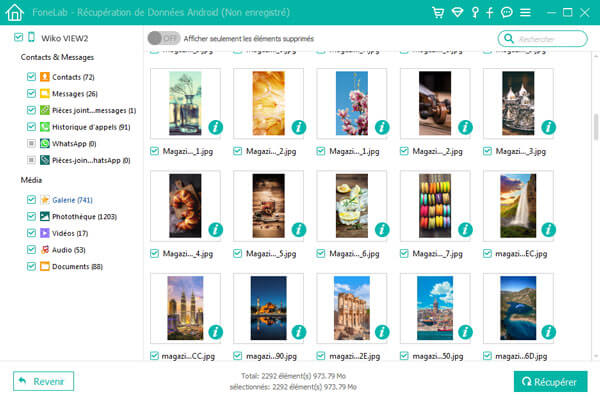The image size is (600, 400).
Task: Click the Magazi..._7.jpg file name
Action: 437,253
